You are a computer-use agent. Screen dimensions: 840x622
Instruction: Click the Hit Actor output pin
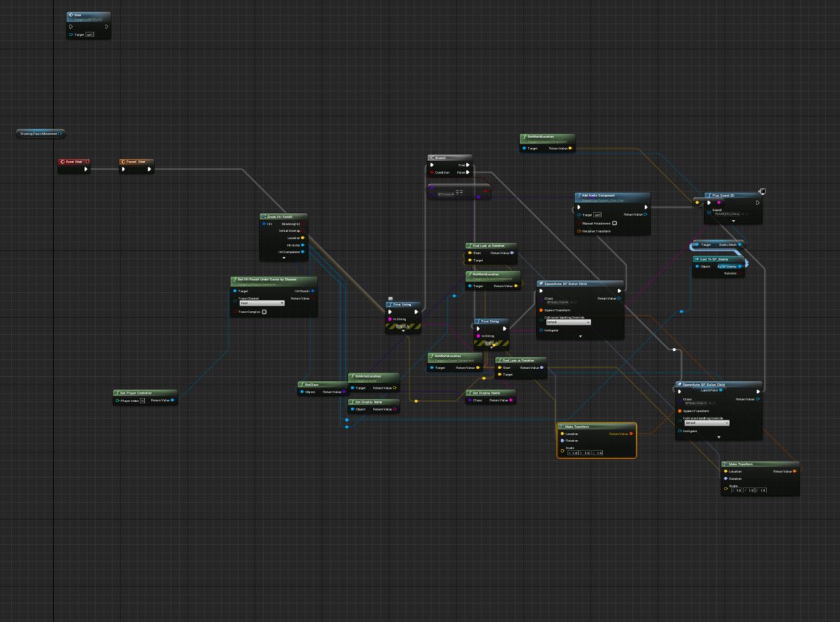click(x=303, y=244)
